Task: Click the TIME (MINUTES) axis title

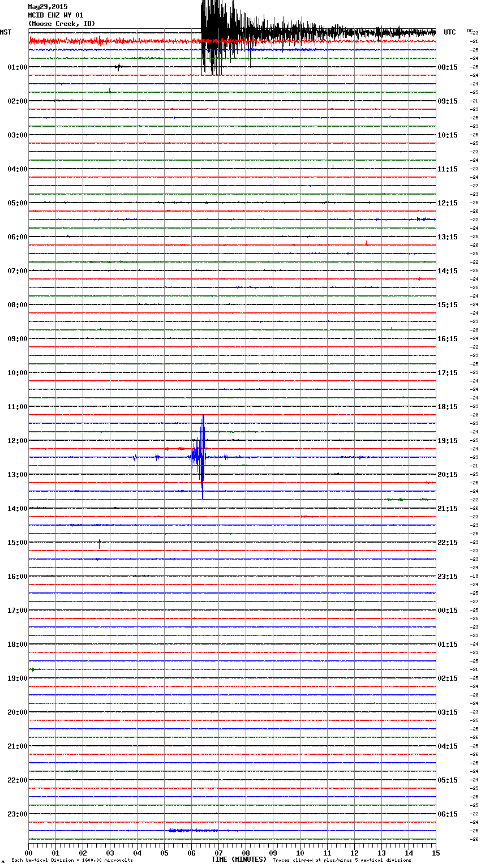Action: point(239,860)
